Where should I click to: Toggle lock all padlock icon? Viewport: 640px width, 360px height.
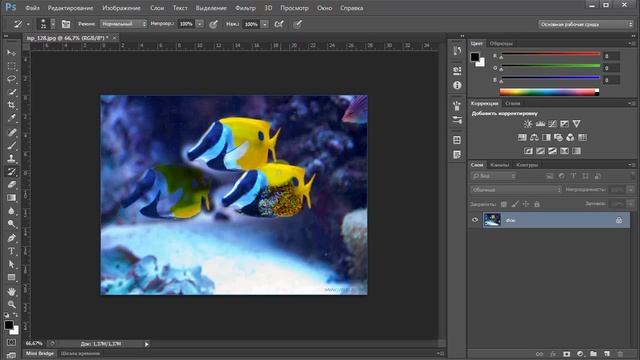pyautogui.click(x=537, y=204)
